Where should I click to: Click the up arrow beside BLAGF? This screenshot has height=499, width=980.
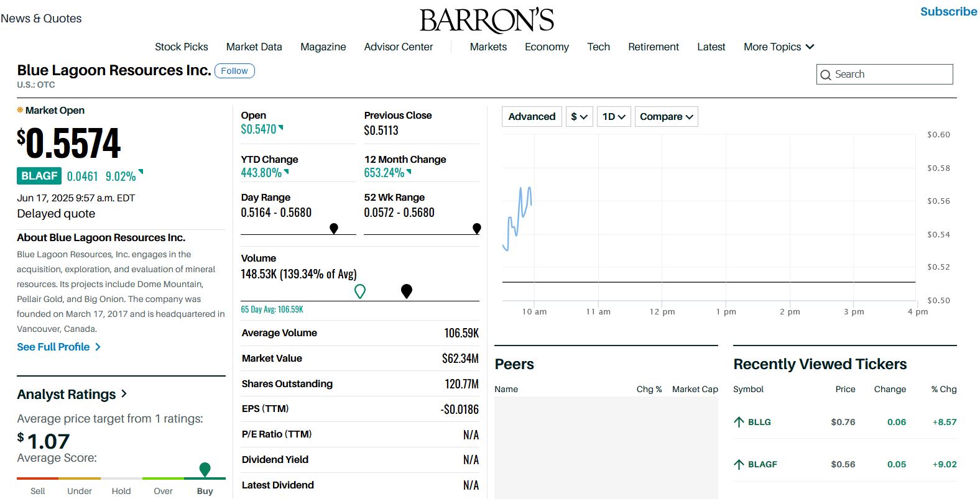point(739,464)
